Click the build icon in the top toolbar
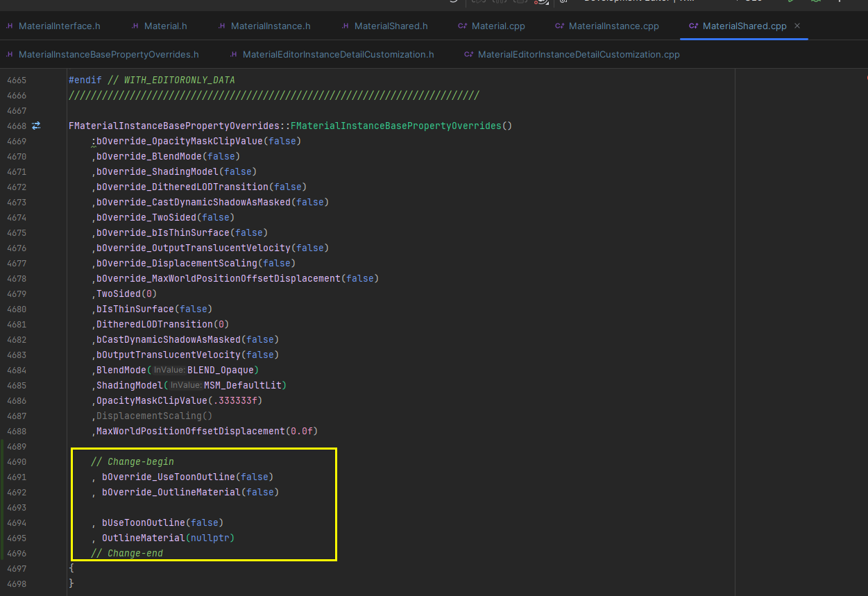 477,3
